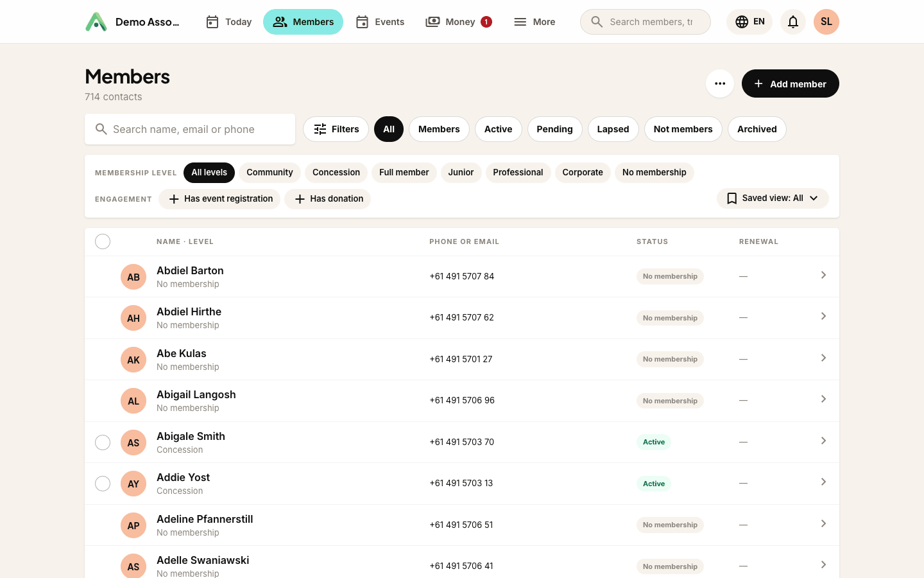Select the All levels chip

(x=209, y=173)
